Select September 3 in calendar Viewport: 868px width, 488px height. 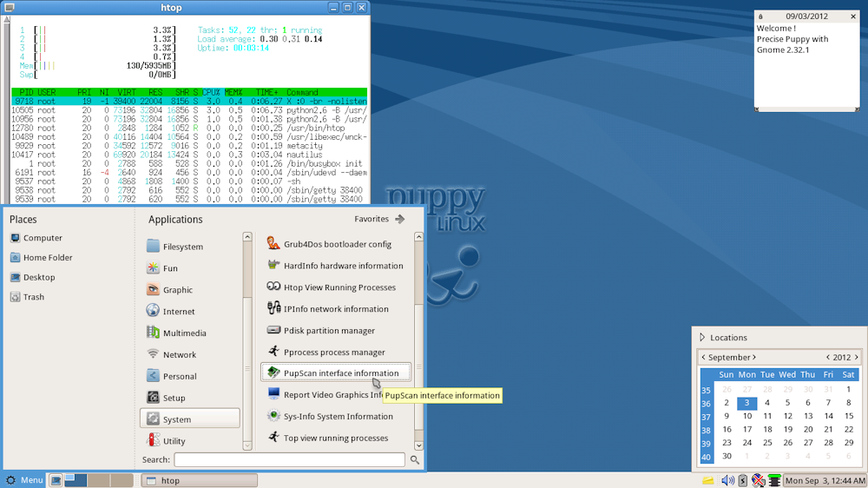[x=746, y=403]
